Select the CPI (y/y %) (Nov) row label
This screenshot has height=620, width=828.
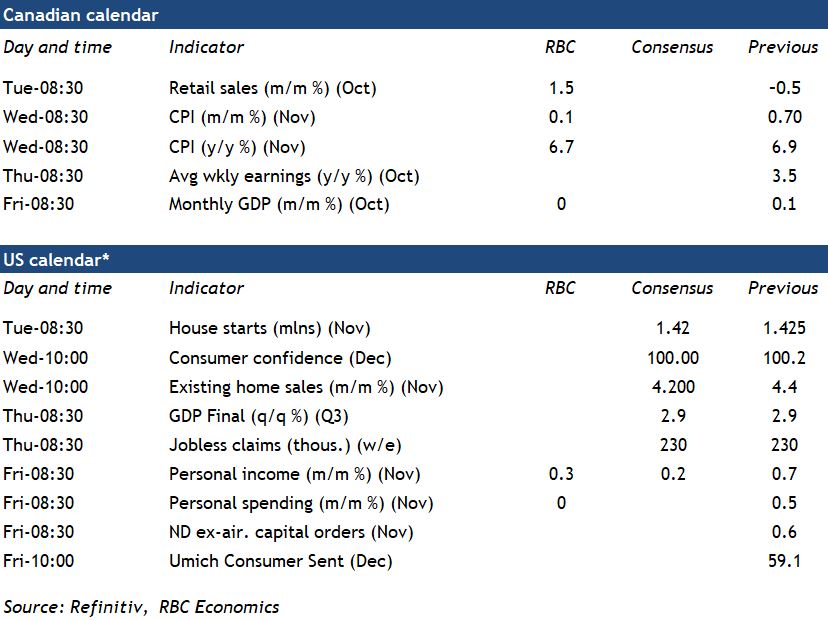tap(237, 147)
